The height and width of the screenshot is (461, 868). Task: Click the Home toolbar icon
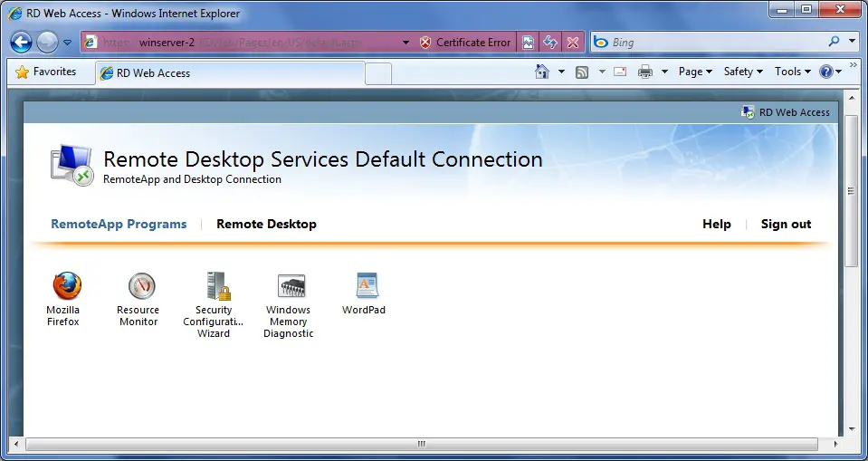542,72
